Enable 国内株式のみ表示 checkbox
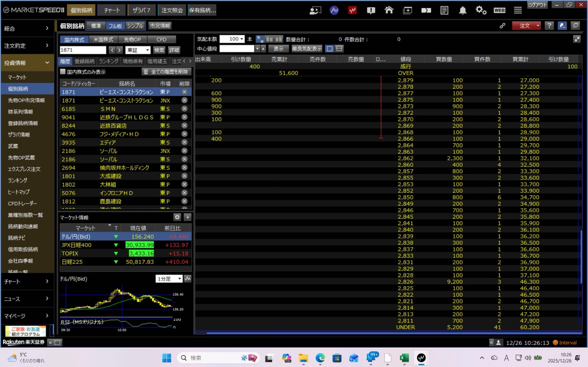588x367 pixels. click(63, 72)
